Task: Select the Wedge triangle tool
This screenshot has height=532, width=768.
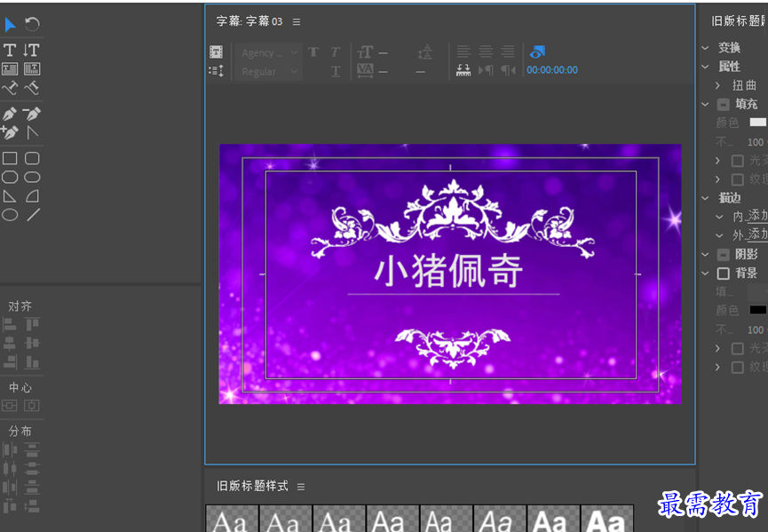Action: [x=10, y=196]
